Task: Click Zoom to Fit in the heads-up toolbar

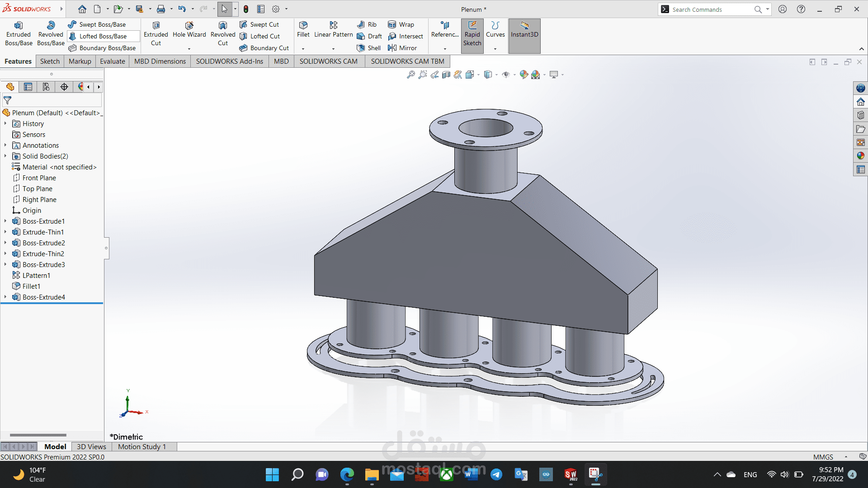Action: coord(410,75)
